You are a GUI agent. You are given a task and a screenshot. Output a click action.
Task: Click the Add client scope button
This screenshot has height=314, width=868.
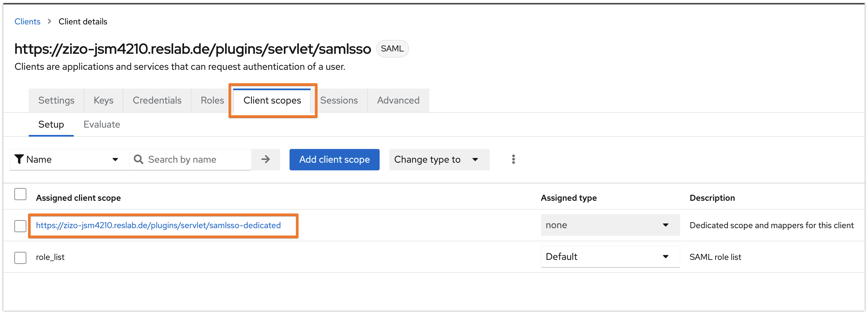334,159
